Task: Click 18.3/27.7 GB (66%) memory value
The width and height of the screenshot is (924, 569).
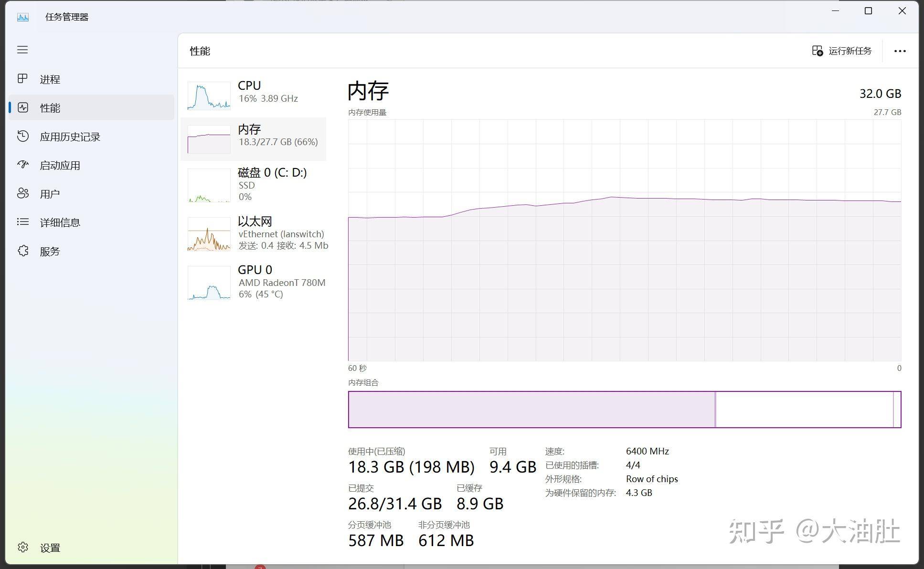Action: (x=278, y=142)
